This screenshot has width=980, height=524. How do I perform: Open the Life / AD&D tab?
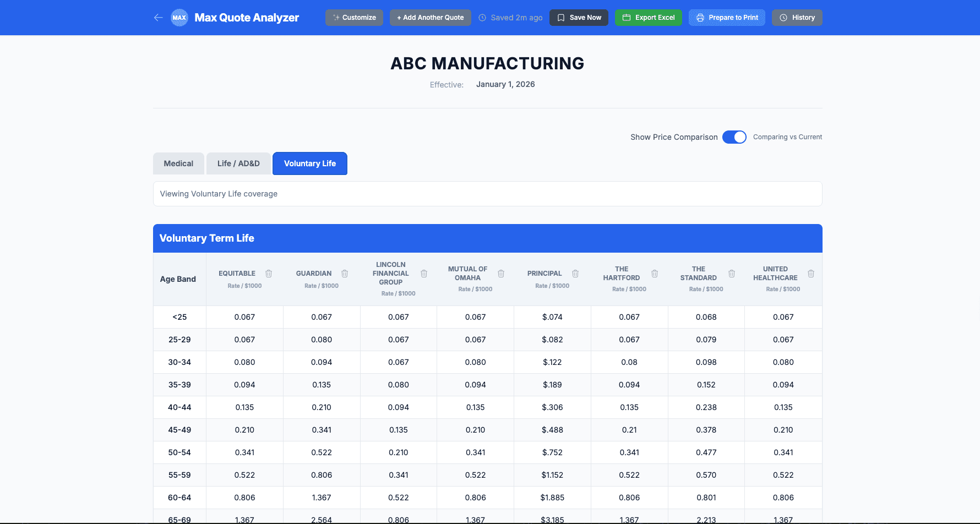[238, 163]
